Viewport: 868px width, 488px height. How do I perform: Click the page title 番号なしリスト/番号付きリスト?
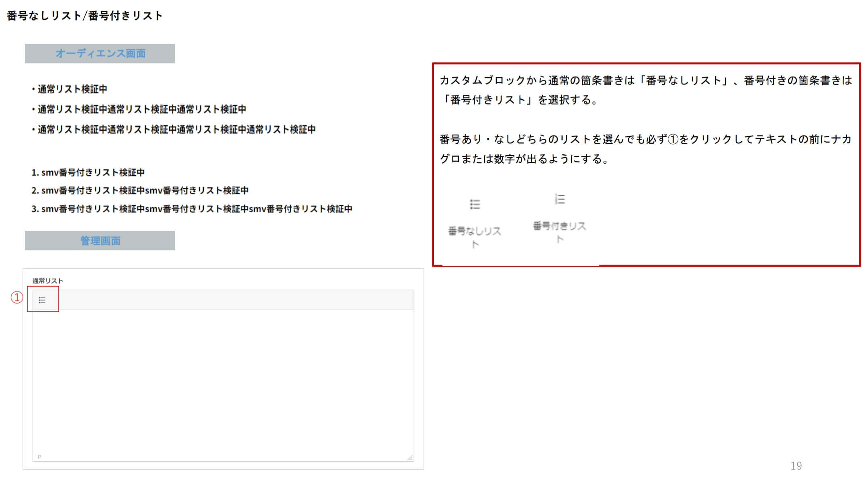85,16
